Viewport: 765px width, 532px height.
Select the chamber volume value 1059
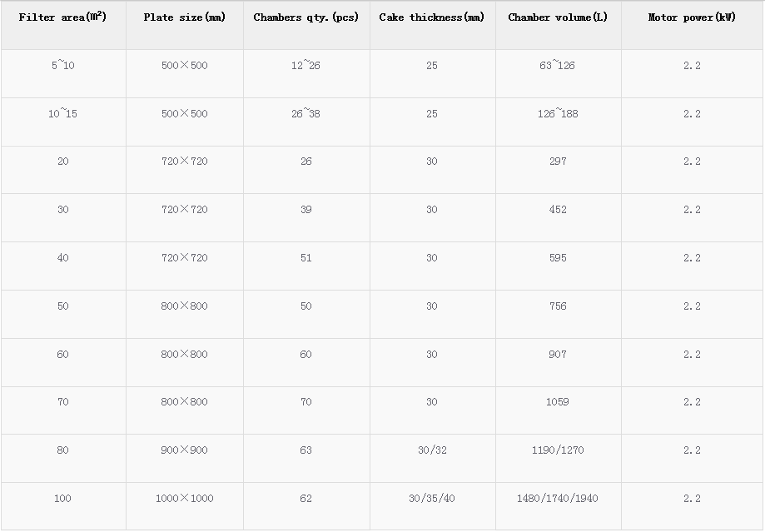coord(558,402)
